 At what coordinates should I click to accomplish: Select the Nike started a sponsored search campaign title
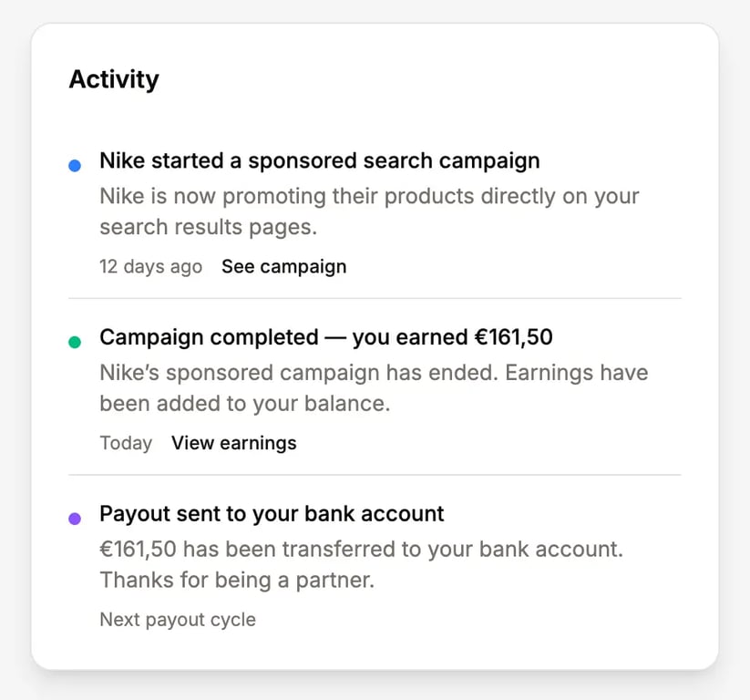[x=319, y=161]
